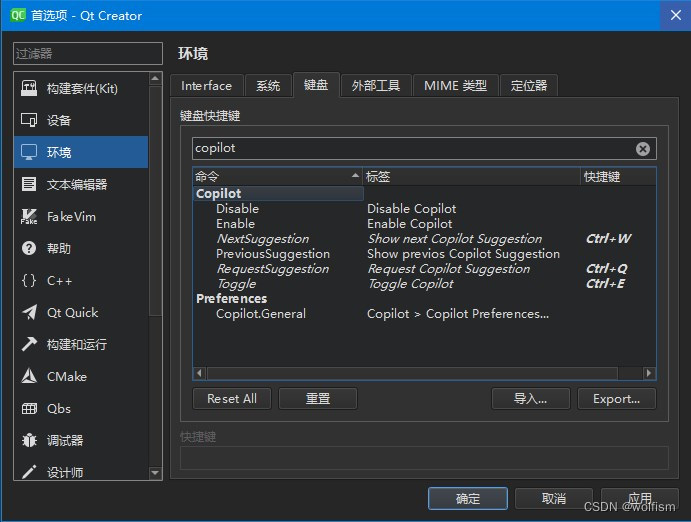Open the 帮助 help question-mark icon
691x522 pixels.
(29, 248)
